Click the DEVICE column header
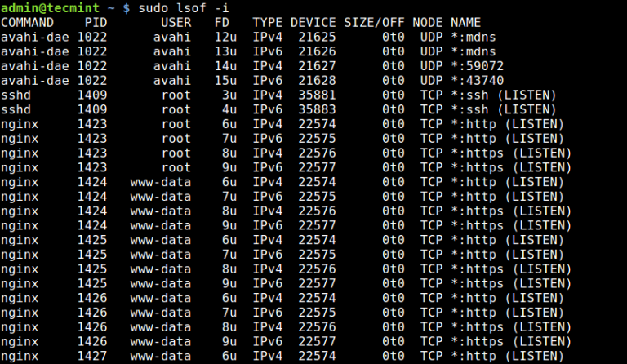This screenshot has height=364, width=627. (312, 22)
